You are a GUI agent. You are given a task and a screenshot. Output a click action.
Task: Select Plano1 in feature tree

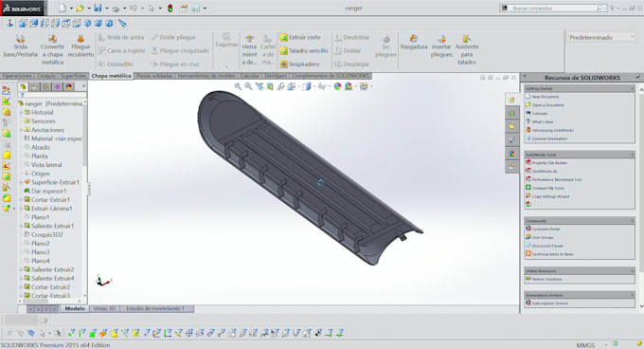coord(40,217)
